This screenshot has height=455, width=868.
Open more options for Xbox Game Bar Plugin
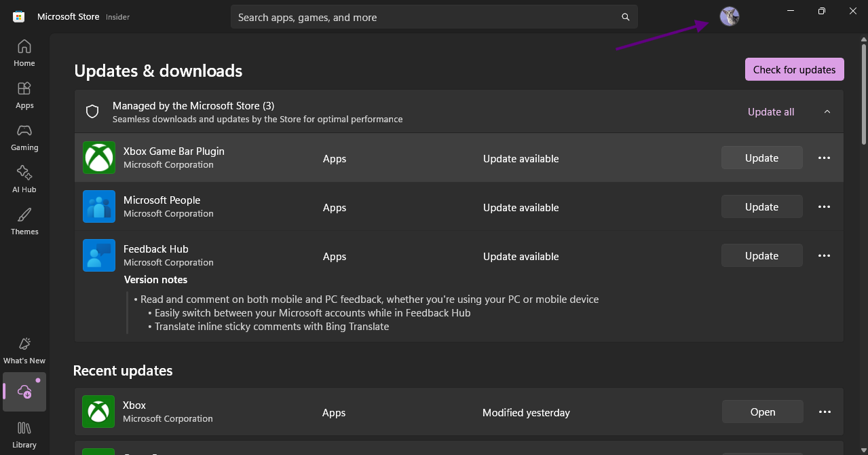click(x=824, y=158)
